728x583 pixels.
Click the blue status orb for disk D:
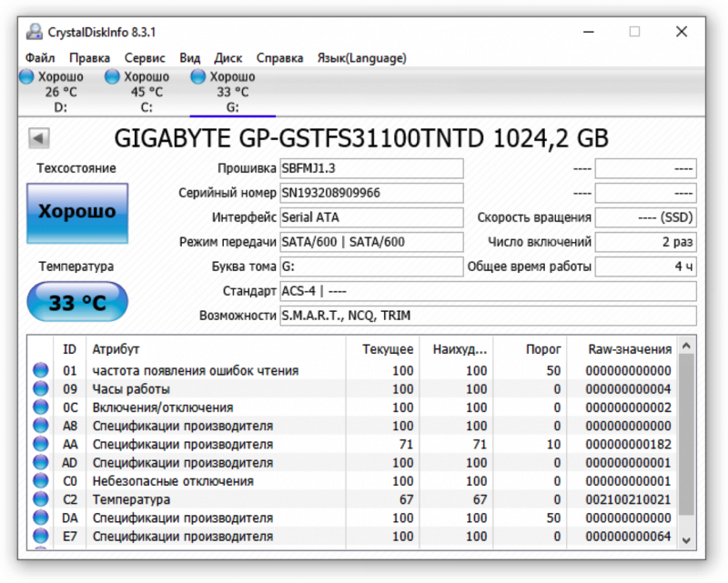coord(26,76)
